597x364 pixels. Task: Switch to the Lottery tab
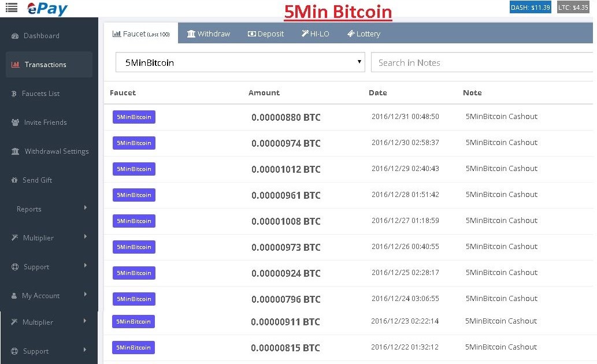[x=364, y=34]
